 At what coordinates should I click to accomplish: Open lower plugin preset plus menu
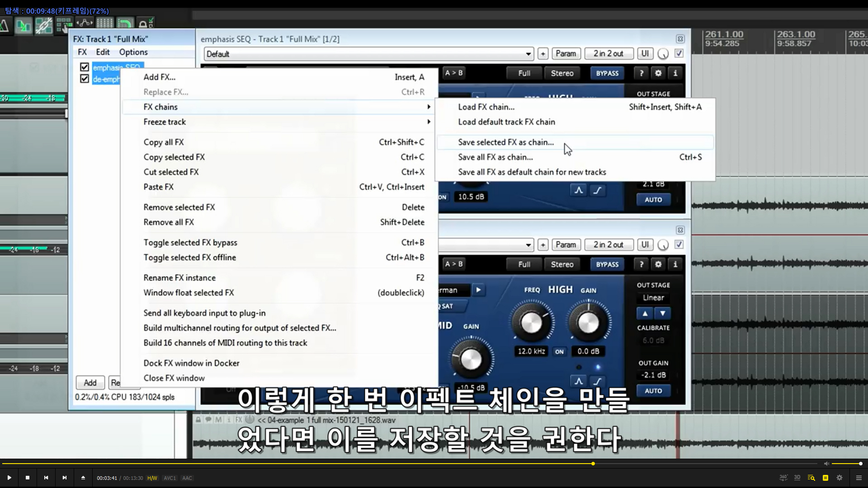coord(543,244)
